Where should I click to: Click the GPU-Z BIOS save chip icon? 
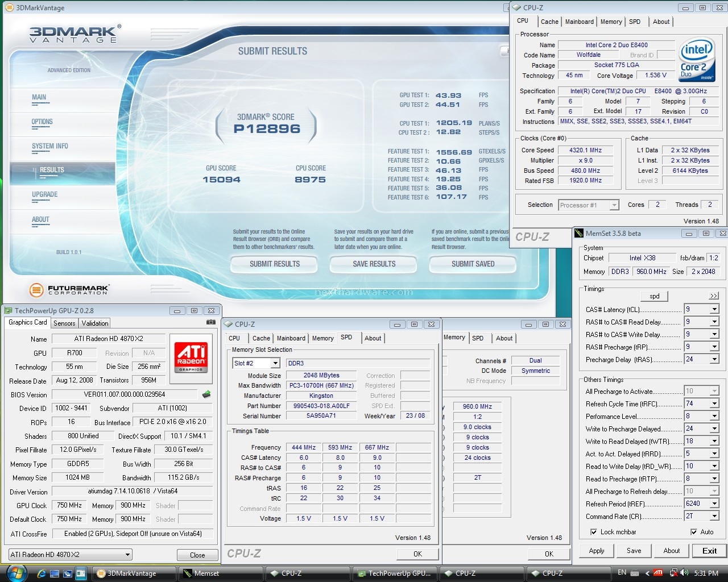click(x=206, y=394)
